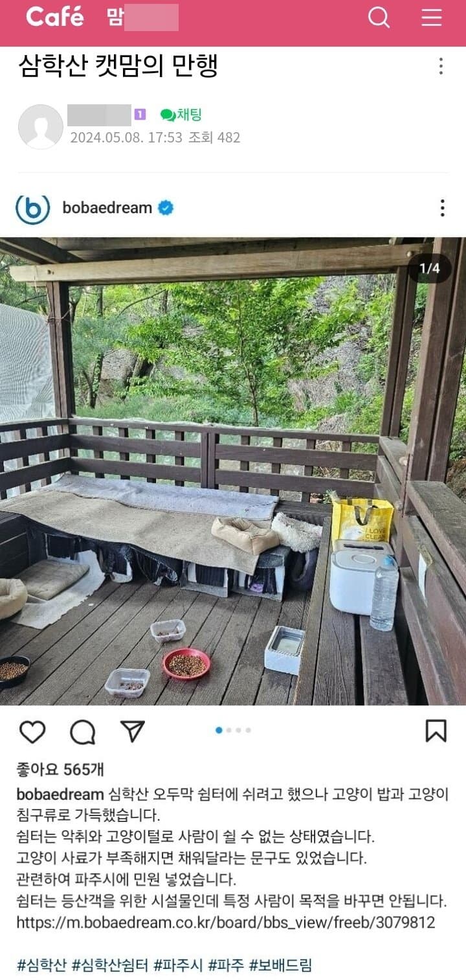Select second carousel dot indicator
This screenshot has width=466, height=980.
229,730
